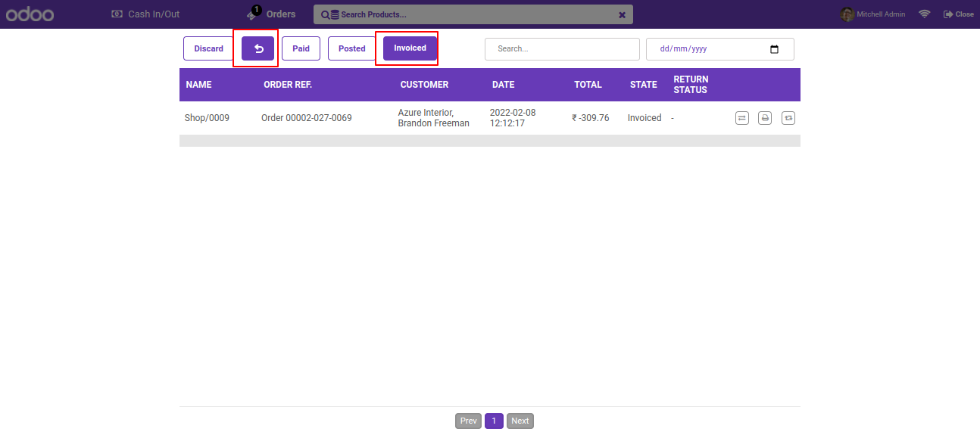Go to previous page with Prev

coord(469,421)
